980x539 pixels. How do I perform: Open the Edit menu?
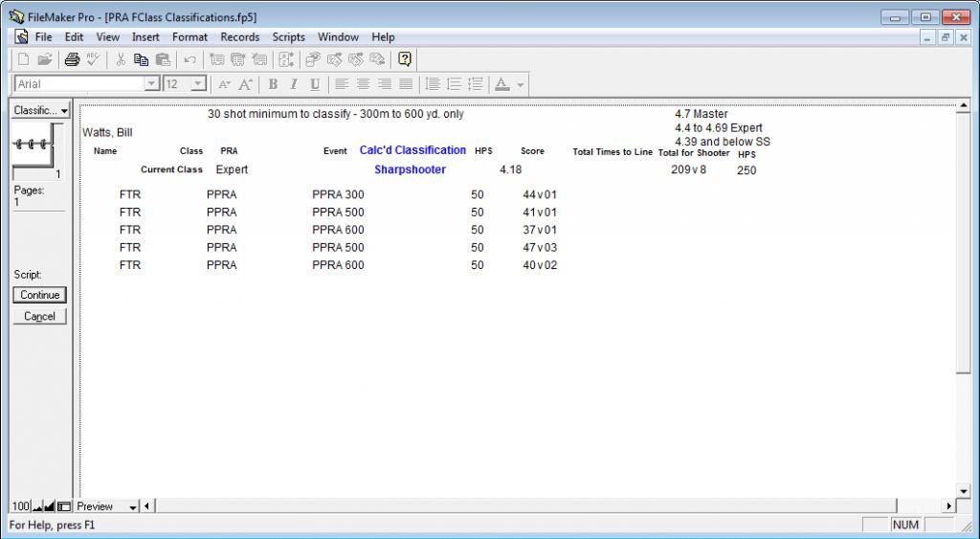[x=74, y=37]
